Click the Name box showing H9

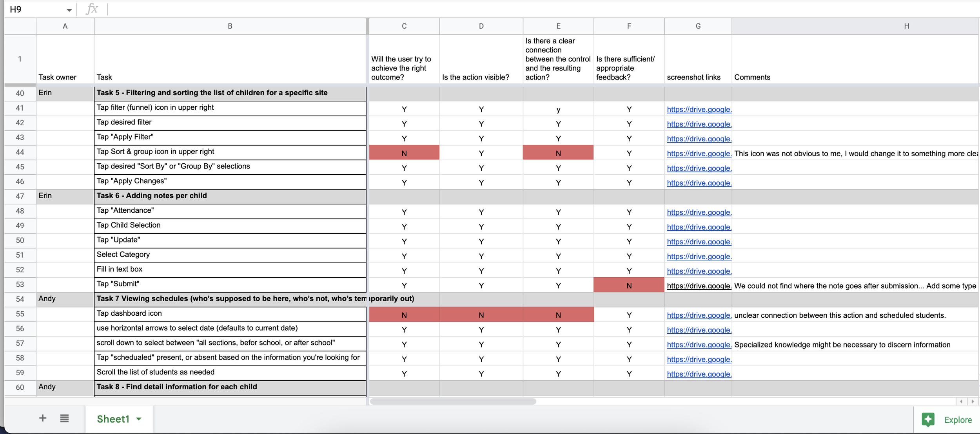[35, 9]
